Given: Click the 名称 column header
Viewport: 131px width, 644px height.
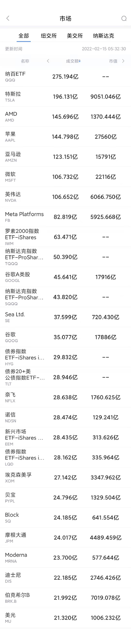Looking at the screenshot, I should 25,61.
